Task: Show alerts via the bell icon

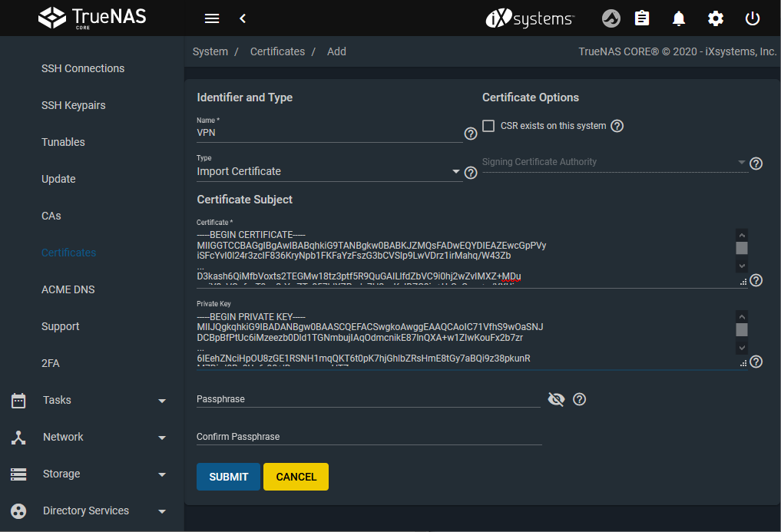Action: 679,18
